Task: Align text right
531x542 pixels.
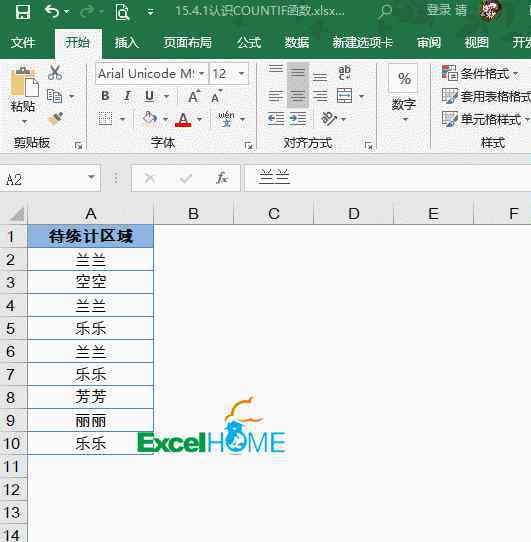Action: coord(320,96)
